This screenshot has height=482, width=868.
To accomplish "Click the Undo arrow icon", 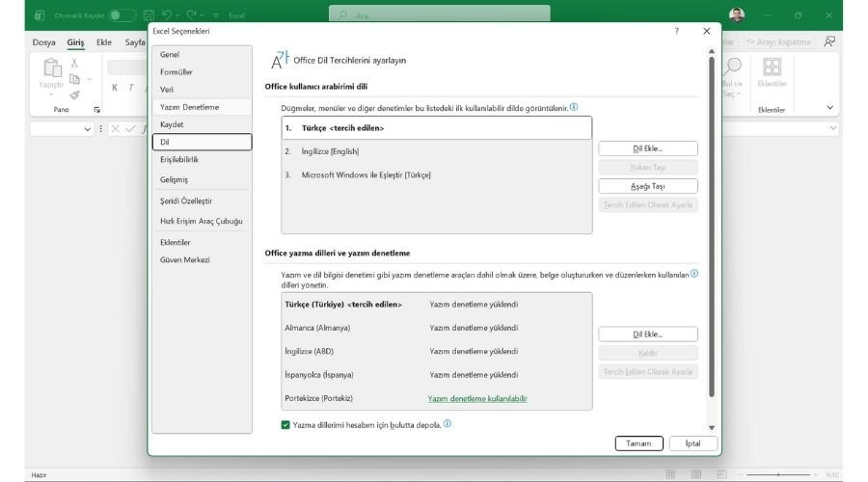I will point(168,15).
